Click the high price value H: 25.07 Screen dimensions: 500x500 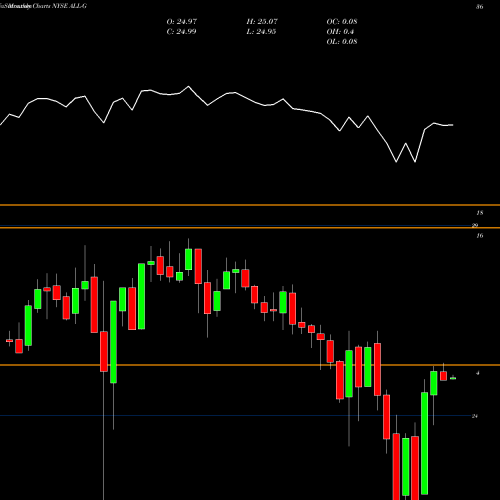[x=262, y=22]
